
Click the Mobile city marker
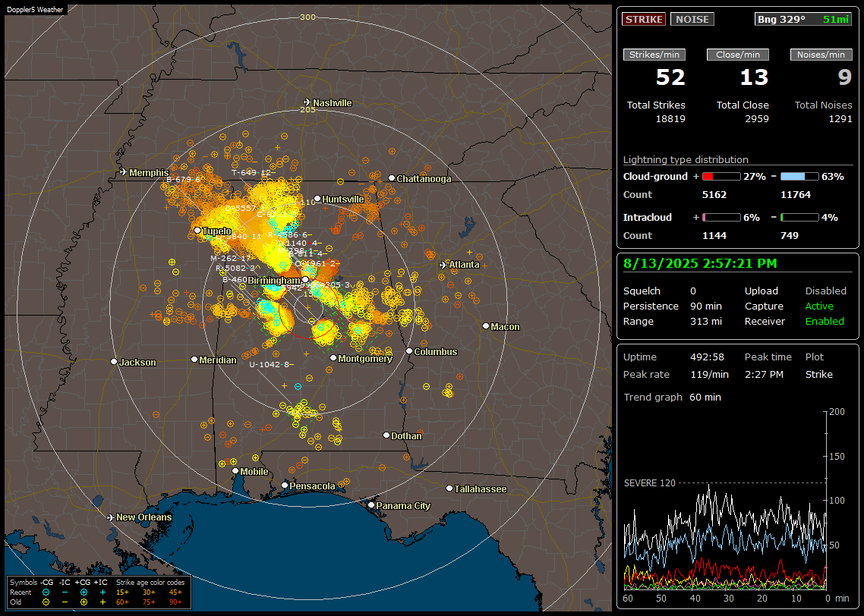coord(235,470)
